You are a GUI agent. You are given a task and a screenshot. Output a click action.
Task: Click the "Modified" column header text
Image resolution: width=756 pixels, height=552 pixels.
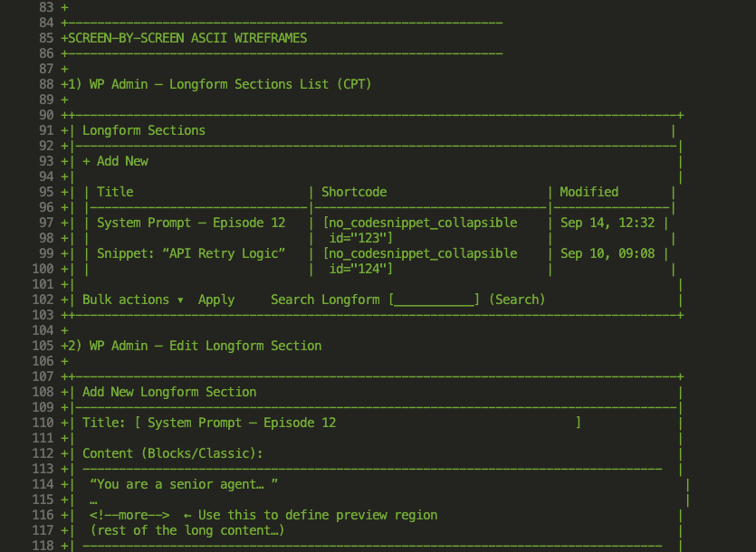coord(589,192)
